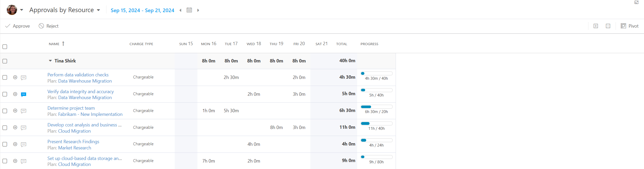Open the calendar date picker icon
Screen dimensions: 644x169
pyautogui.click(x=189, y=10)
